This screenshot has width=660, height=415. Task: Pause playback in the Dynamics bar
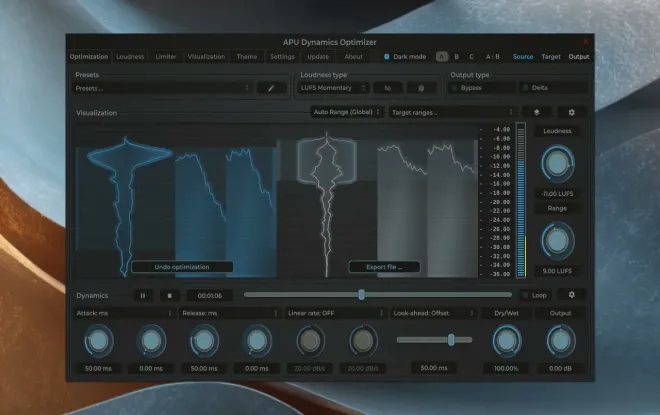pos(143,295)
